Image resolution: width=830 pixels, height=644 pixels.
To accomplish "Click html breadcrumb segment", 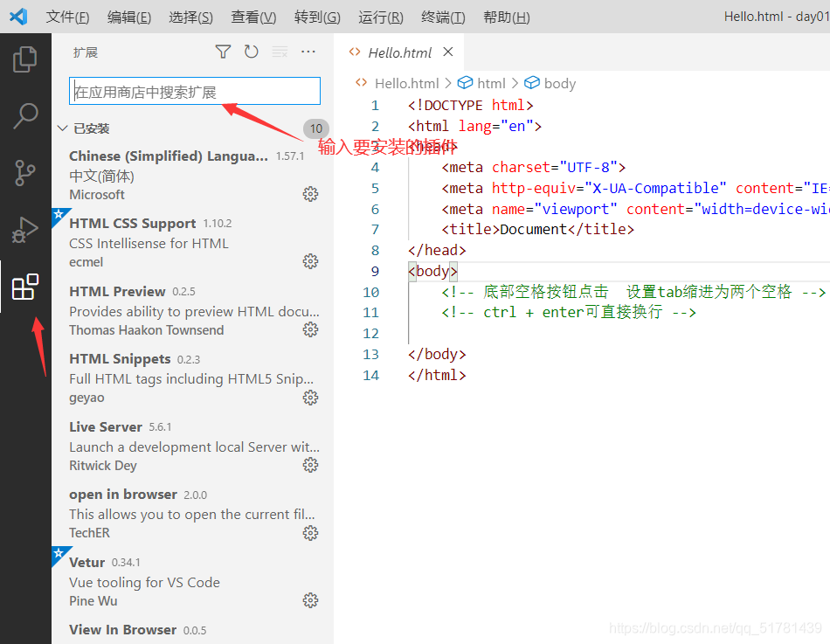I will [491, 84].
